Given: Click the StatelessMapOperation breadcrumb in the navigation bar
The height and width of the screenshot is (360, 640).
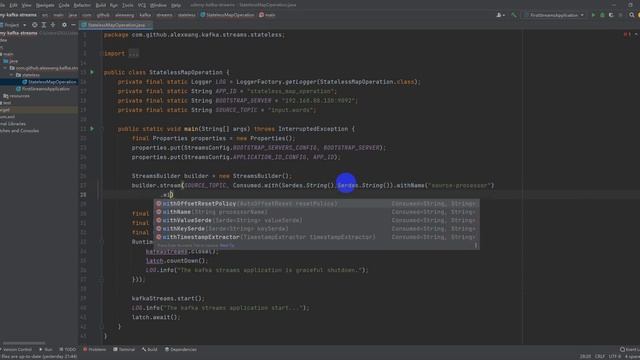Looking at the screenshot, I should coord(227,15).
